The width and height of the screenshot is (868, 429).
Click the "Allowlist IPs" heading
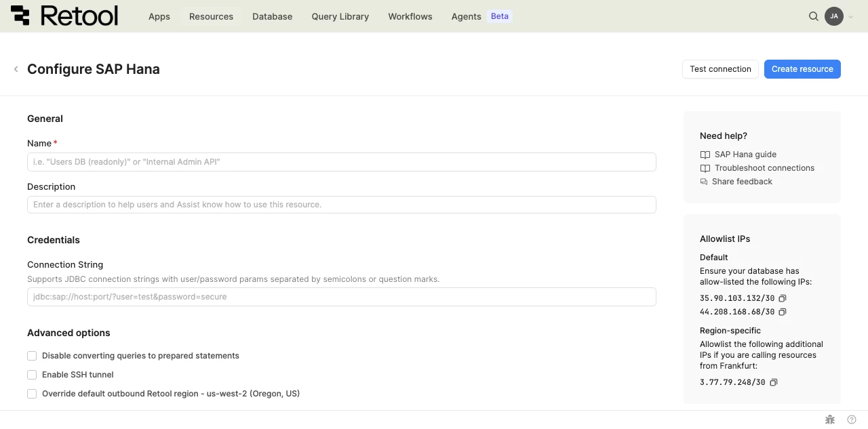pos(725,239)
